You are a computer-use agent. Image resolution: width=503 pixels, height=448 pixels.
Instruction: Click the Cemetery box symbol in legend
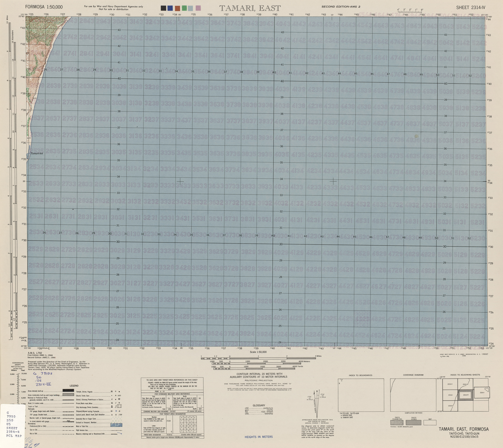[119, 406]
